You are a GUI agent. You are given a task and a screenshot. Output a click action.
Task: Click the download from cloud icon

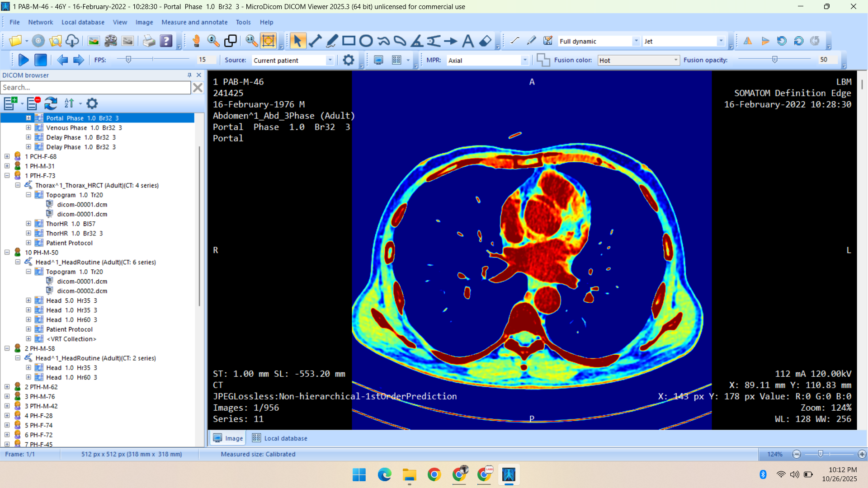(x=72, y=41)
